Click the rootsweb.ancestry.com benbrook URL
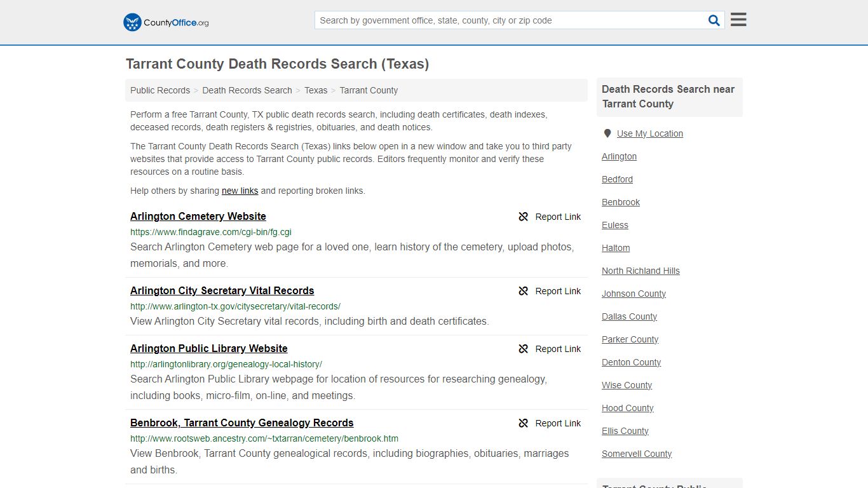The height and width of the screenshot is (488, 868). (264, 438)
